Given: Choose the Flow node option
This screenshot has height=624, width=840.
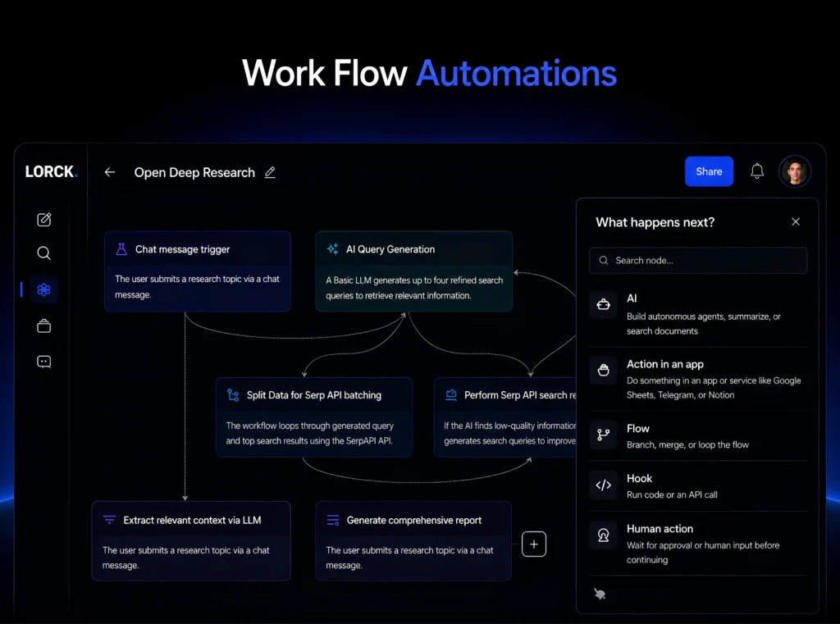Looking at the screenshot, I should point(698,436).
